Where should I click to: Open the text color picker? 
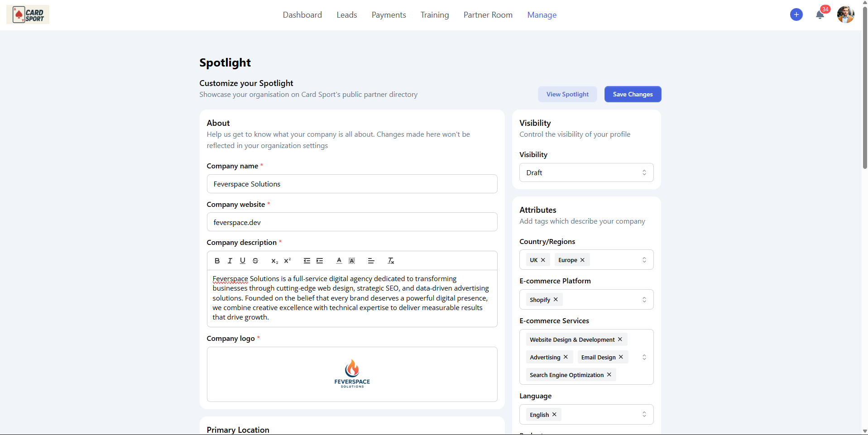point(339,261)
